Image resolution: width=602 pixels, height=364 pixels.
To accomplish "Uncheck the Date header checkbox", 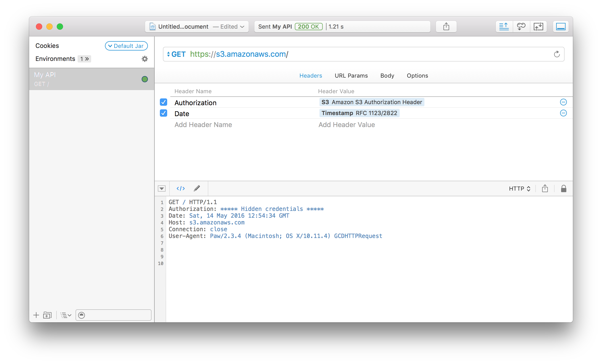I will (x=164, y=113).
